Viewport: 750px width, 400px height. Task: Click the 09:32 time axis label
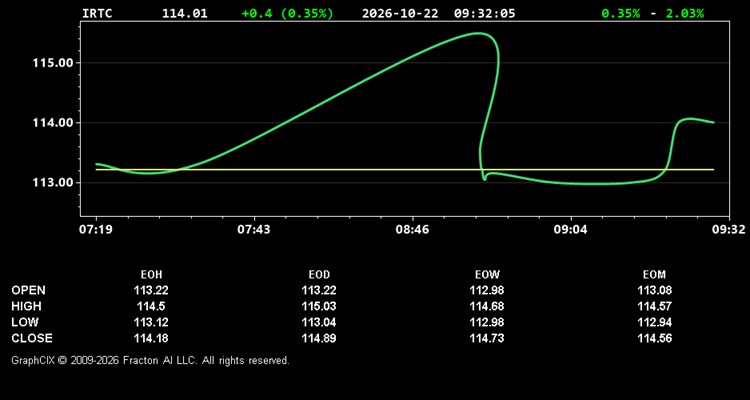point(729,229)
